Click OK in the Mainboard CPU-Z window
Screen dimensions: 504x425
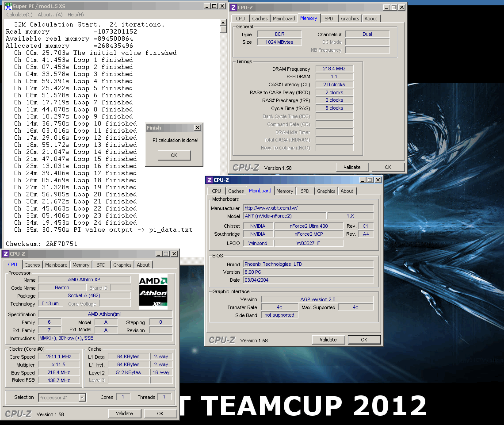tap(364, 340)
